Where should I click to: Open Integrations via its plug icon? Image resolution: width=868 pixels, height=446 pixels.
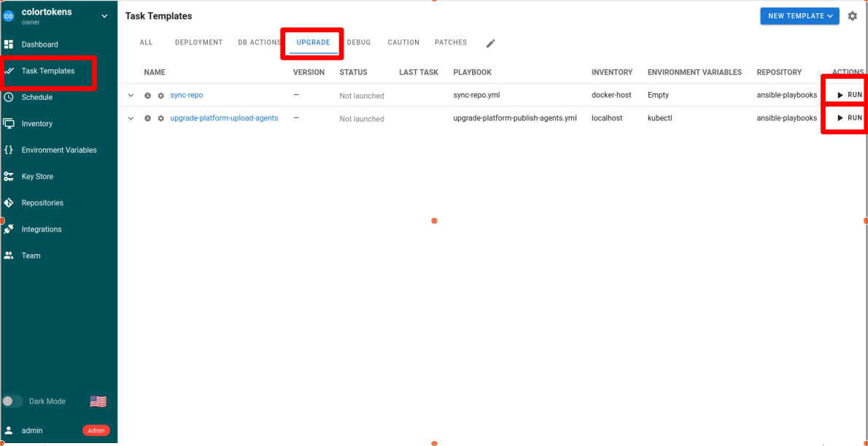[x=9, y=229]
